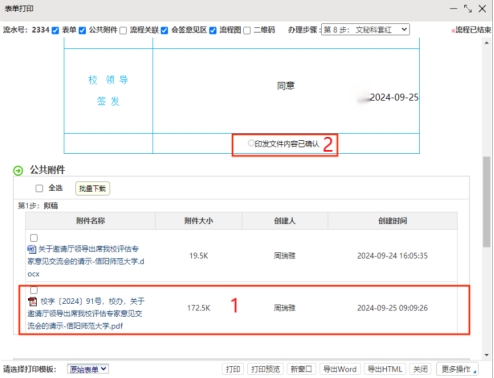This screenshot has height=378, width=494.
Task: Close the 表单打印 window
Action: (482, 9)
